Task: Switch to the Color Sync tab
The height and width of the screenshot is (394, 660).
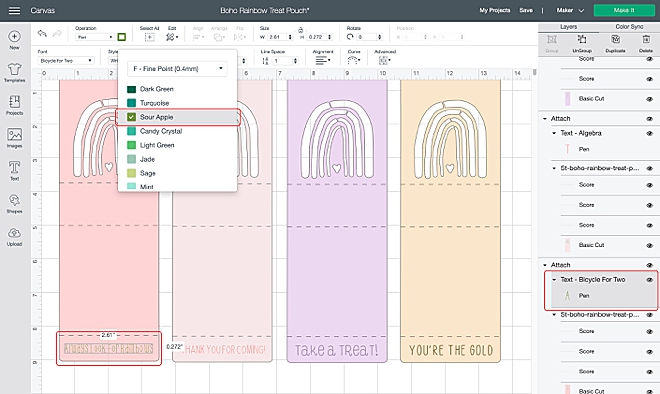Action: click(x=629, y=27)
